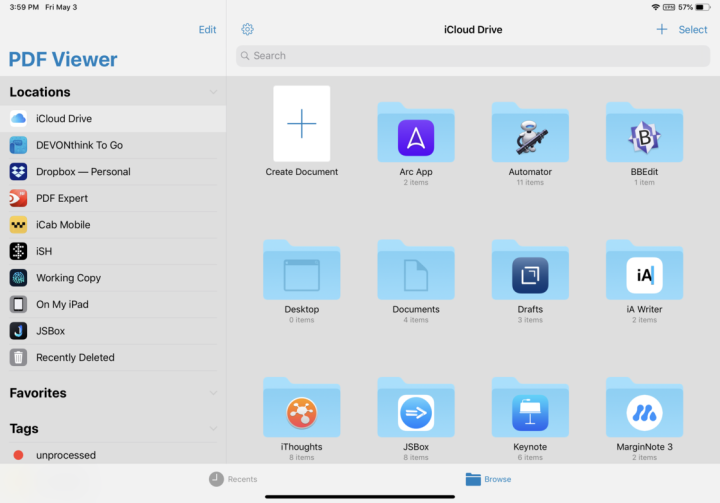Open Recently Deleted trash icon

18,357
